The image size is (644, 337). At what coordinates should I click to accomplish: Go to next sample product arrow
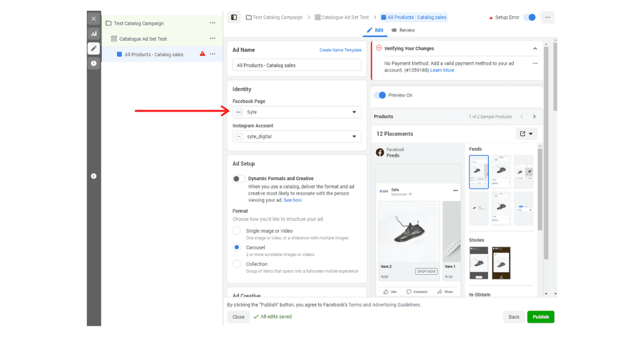point(534,116)
